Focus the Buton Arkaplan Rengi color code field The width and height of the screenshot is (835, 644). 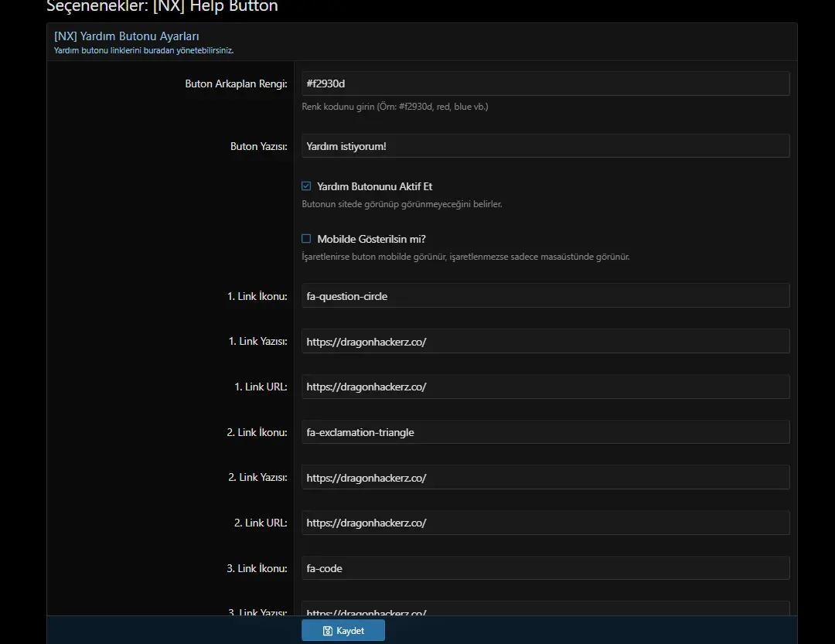pyautogui.click(x=545, y=83)
